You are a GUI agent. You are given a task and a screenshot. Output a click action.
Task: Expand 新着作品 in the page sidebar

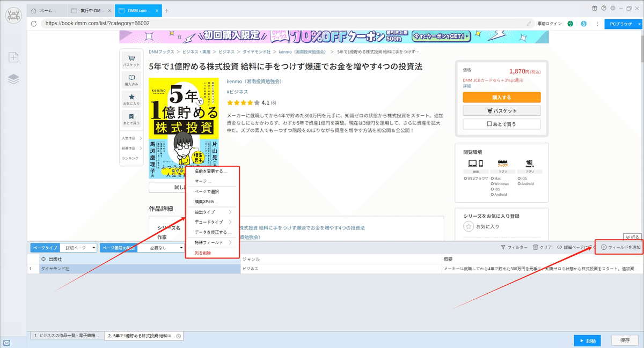(x=131, y=148)
